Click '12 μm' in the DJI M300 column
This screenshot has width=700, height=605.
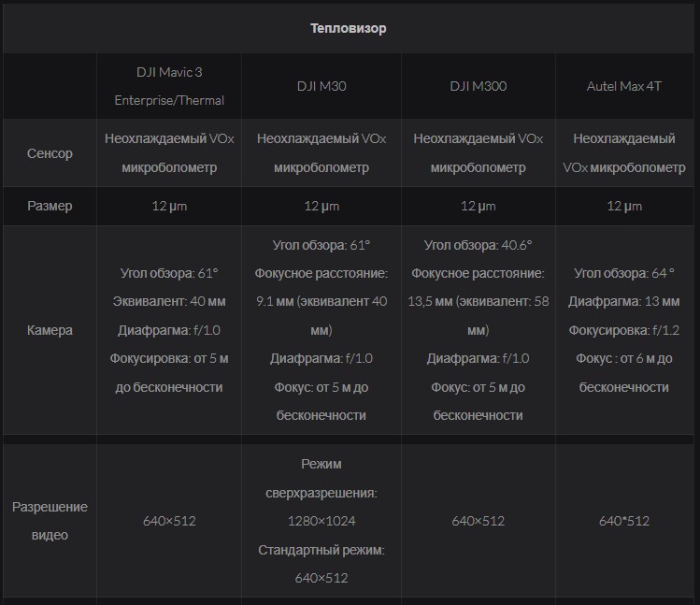(x=479, y=206)
